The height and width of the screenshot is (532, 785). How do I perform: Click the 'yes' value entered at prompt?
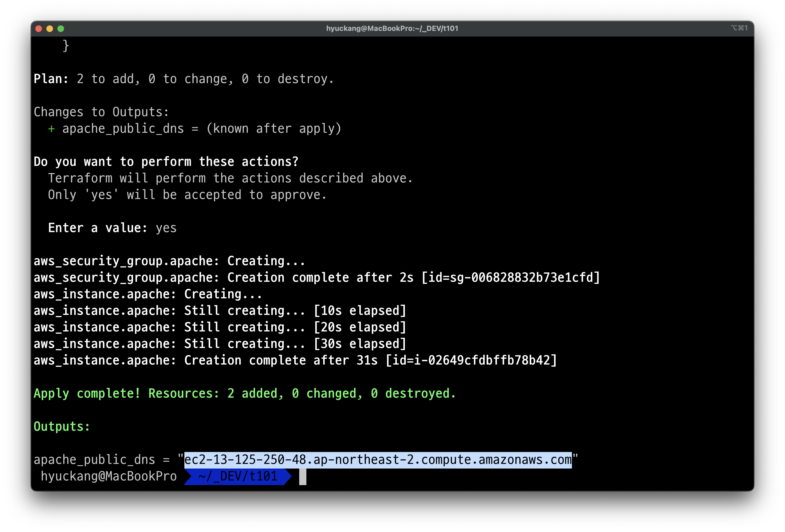(166, 228)
